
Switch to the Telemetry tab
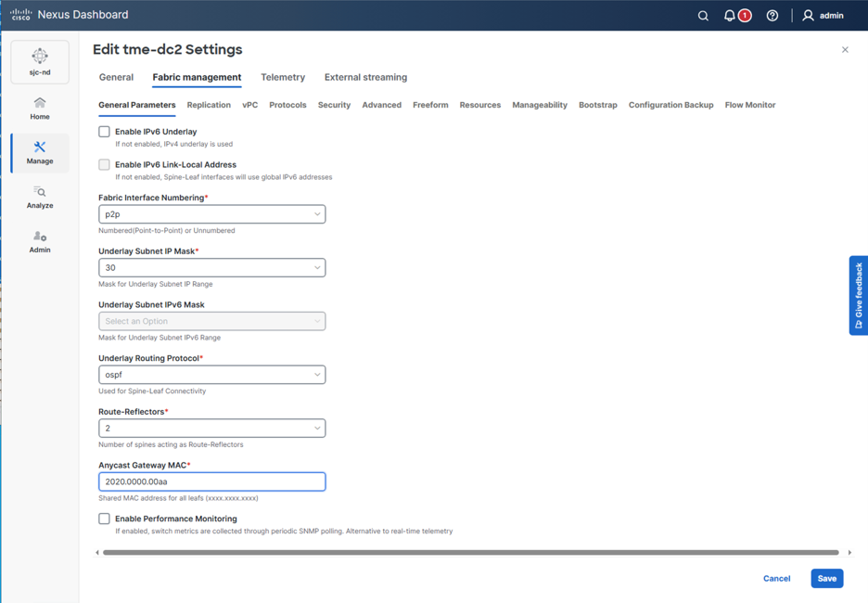coord(283,78)
